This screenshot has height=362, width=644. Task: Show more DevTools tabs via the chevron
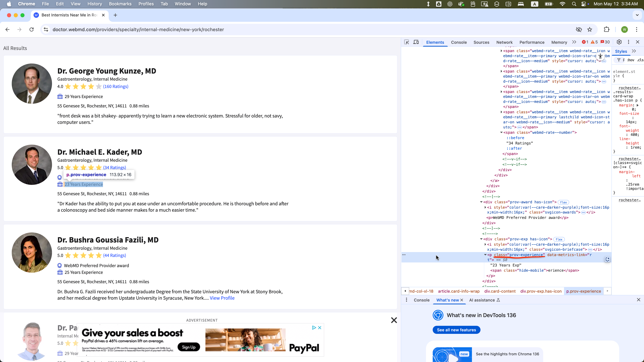pyautogui.click(x=574, y=42)
